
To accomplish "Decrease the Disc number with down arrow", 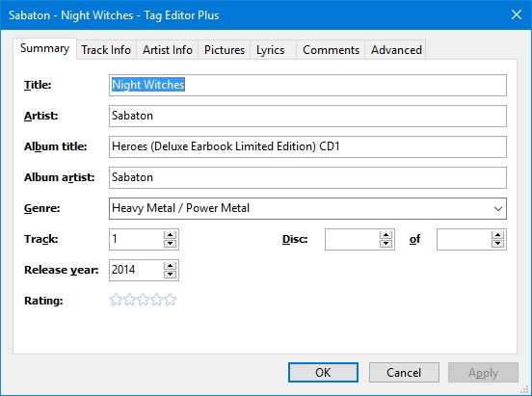I will point(386,244).
